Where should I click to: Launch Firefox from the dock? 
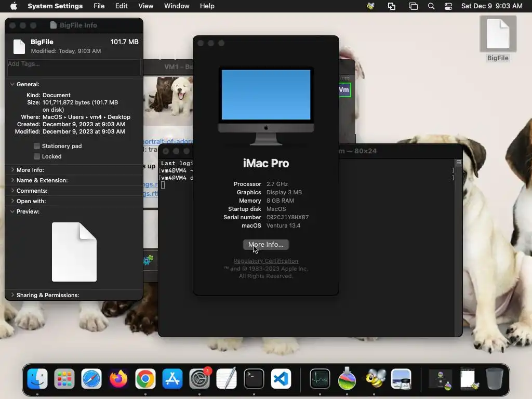click(x=118, y=379)
